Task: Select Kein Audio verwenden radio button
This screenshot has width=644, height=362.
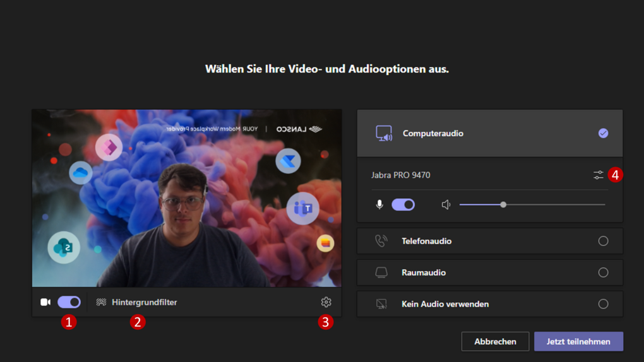Action: pyautogui.click(x=603, y=304)
